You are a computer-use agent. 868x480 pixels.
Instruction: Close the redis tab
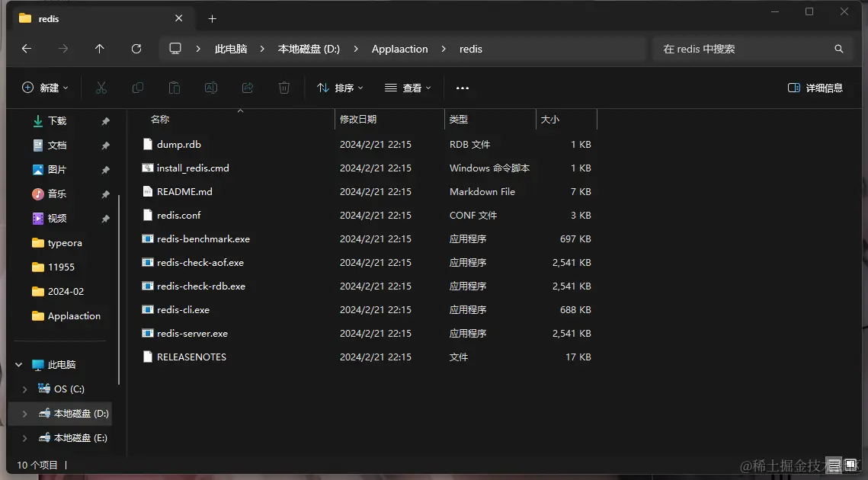[179, 18]
